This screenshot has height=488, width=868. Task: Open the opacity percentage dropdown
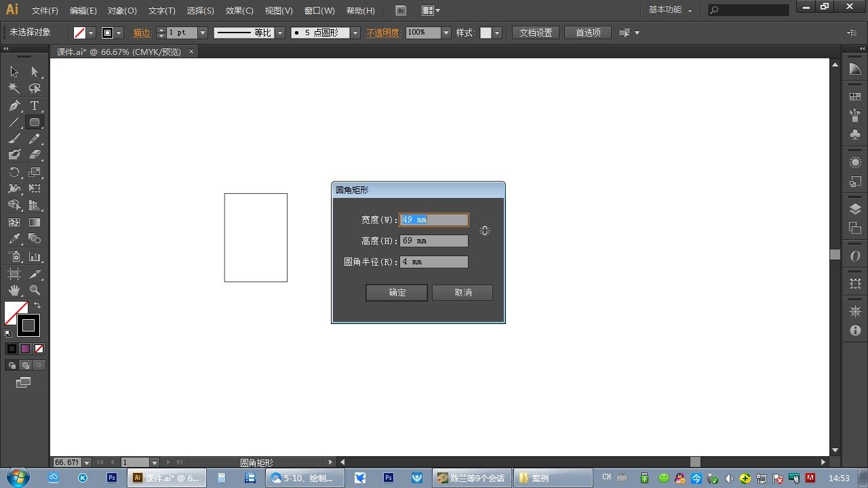(x=446, y=33)
